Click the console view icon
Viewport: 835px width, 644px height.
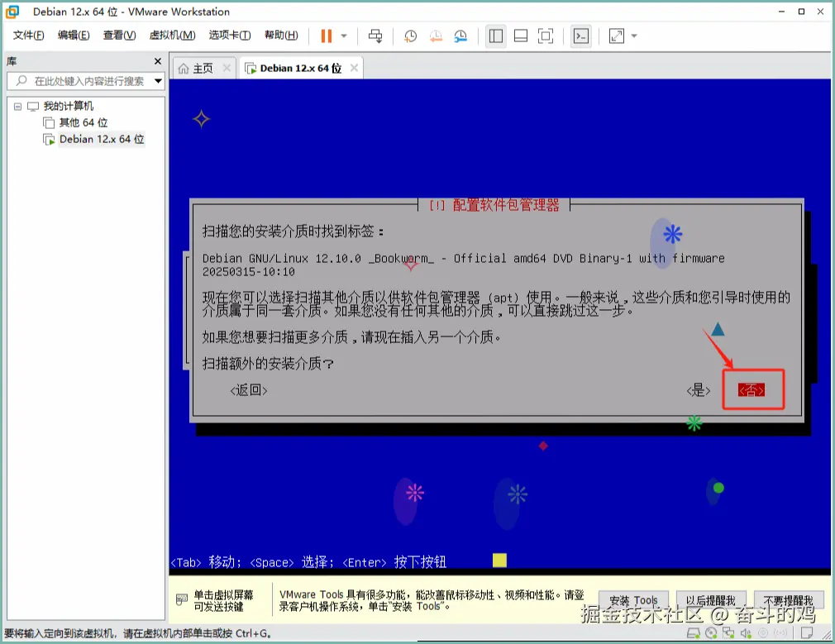[581, 36]
